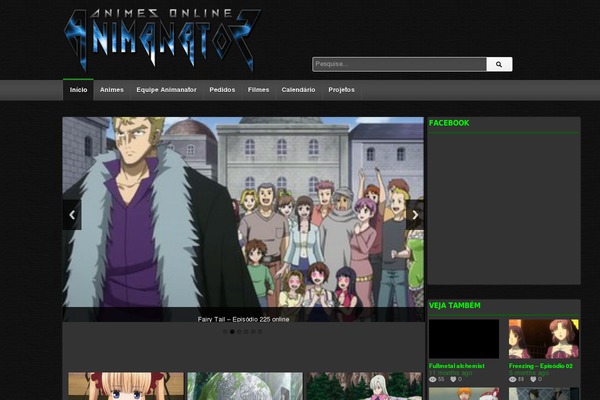
Task: Open the Animes menu item
Action: 112,90
